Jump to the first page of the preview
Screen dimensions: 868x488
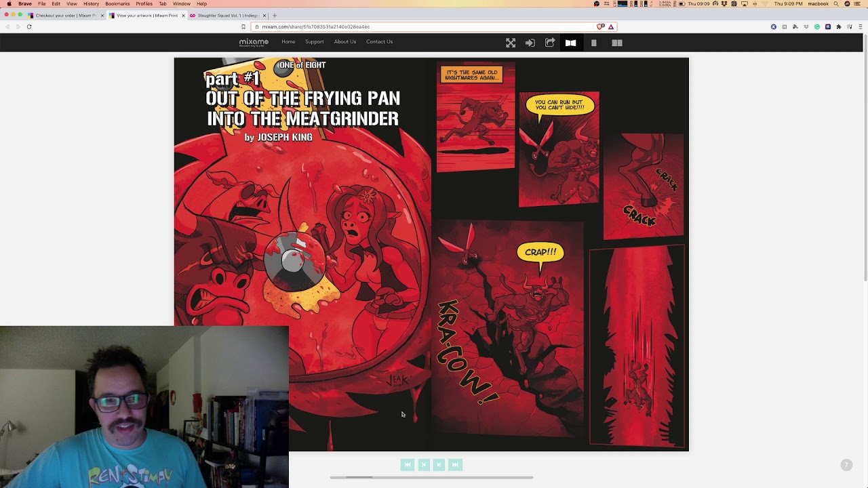407,464
